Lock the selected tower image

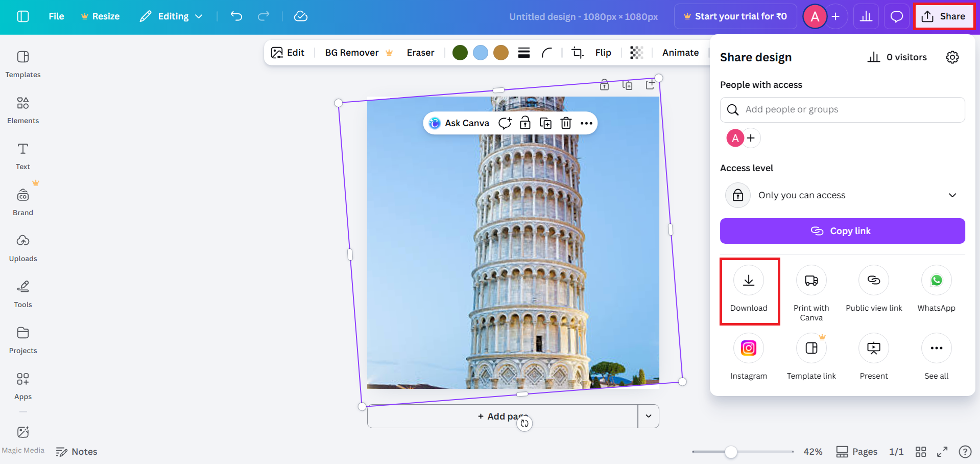pyautogui.click(x=524, y=123)
